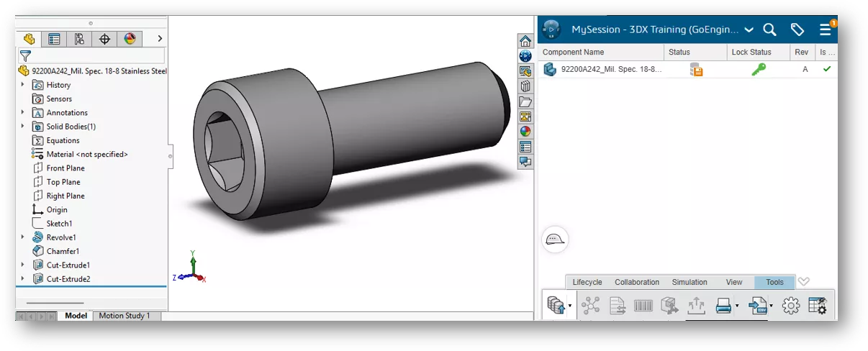The height and width of the screenshot is (351, 868).
Task: Click the hard hat helper button
Action: coord(554,240)
